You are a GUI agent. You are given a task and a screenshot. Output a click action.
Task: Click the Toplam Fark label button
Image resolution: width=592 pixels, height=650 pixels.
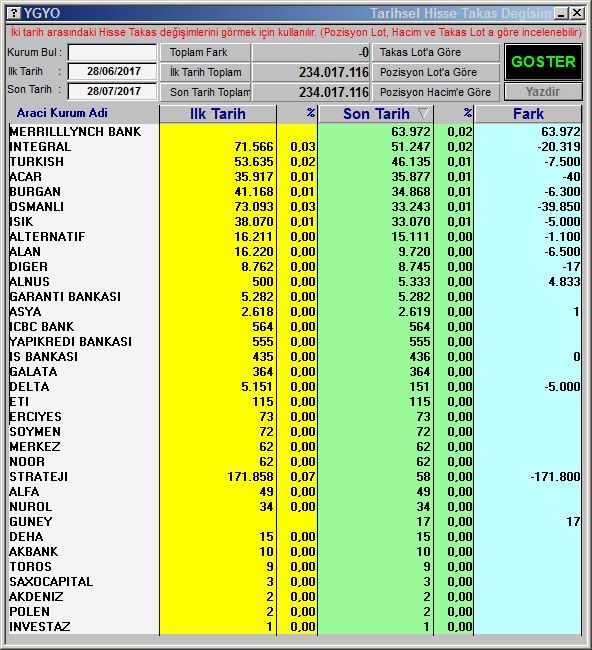pyautogui.click(x=205, y=52)
